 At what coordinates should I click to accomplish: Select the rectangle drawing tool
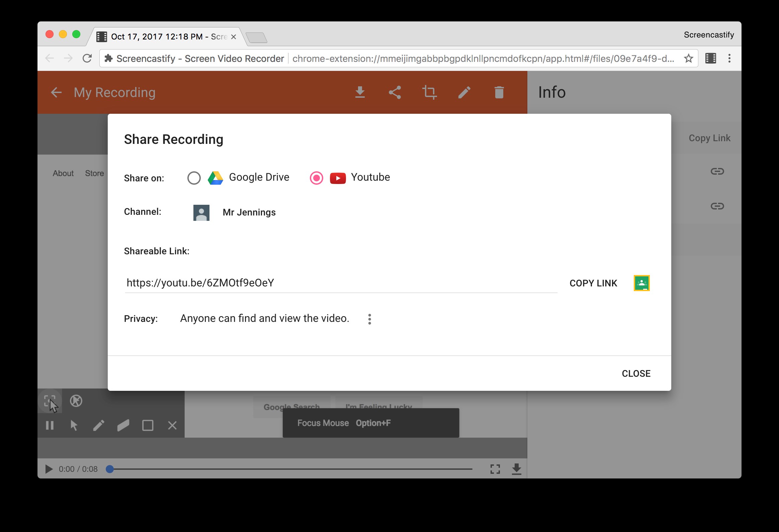point(148,425)
